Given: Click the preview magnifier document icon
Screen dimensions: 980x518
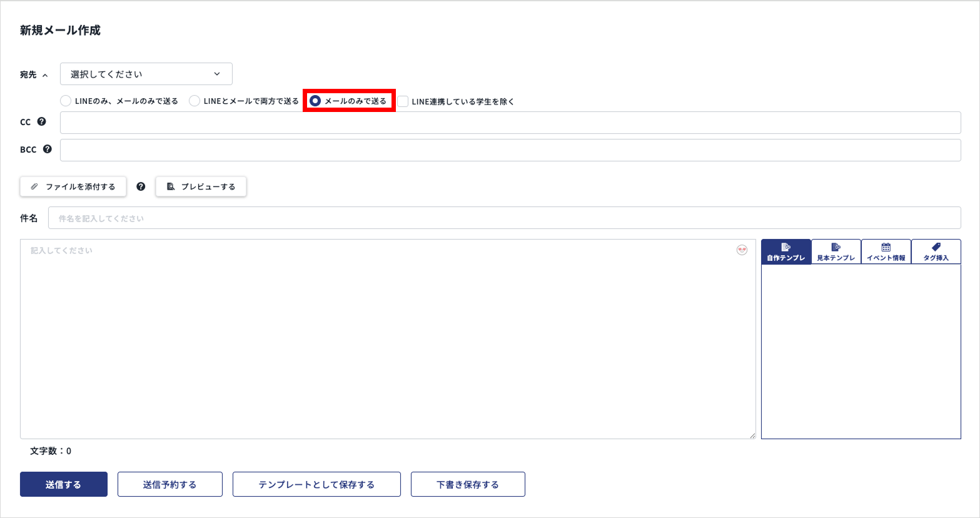Looking at the screenshot, I should pyautogui.click(x=171, y=186).
